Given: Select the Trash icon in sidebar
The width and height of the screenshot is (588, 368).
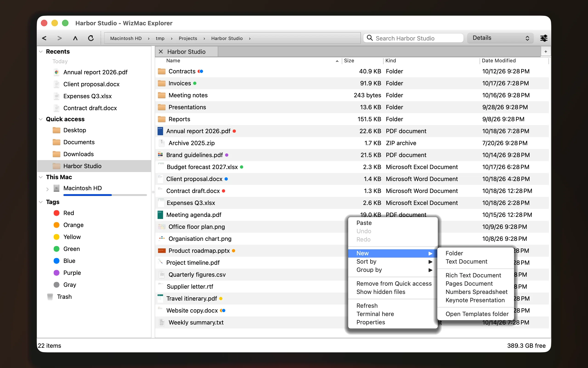Looking at the screenshot, I should coord(50,297).
